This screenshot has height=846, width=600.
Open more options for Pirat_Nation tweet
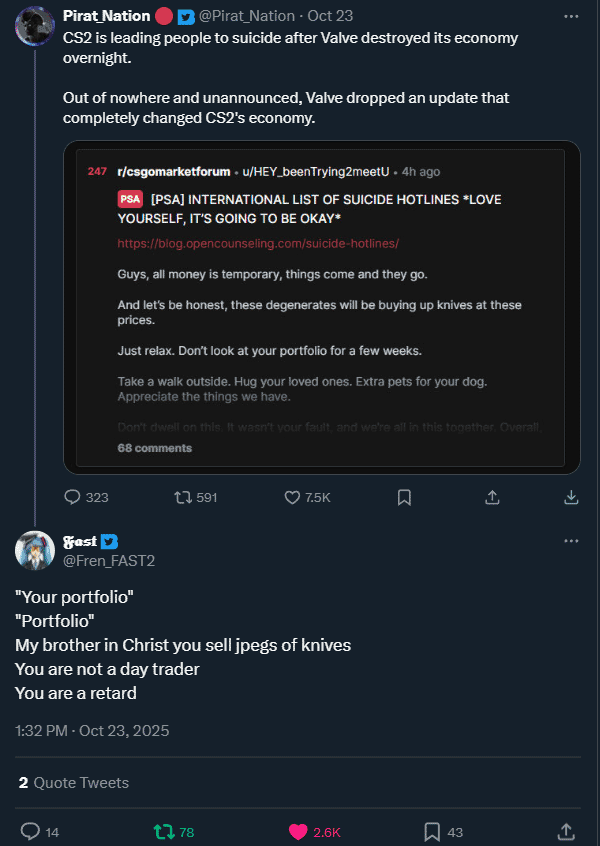click(x=571, y=16)
